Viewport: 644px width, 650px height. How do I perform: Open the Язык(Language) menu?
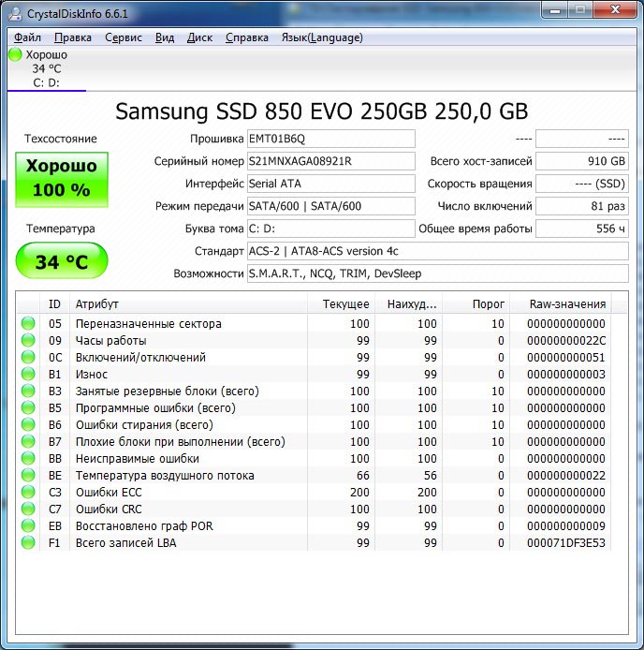point(321,37)
